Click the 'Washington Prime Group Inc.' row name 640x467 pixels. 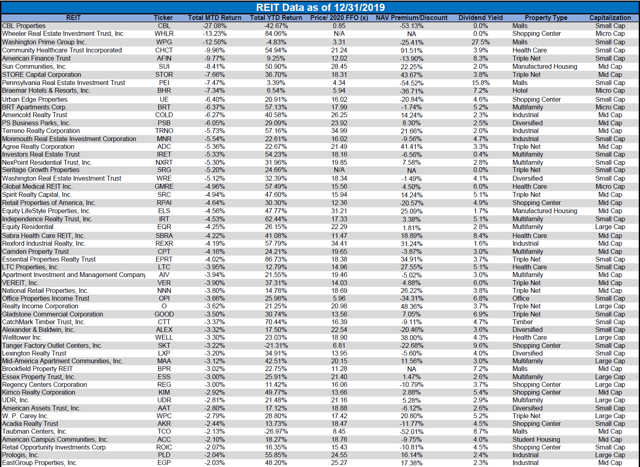click(x=44, y=42)
